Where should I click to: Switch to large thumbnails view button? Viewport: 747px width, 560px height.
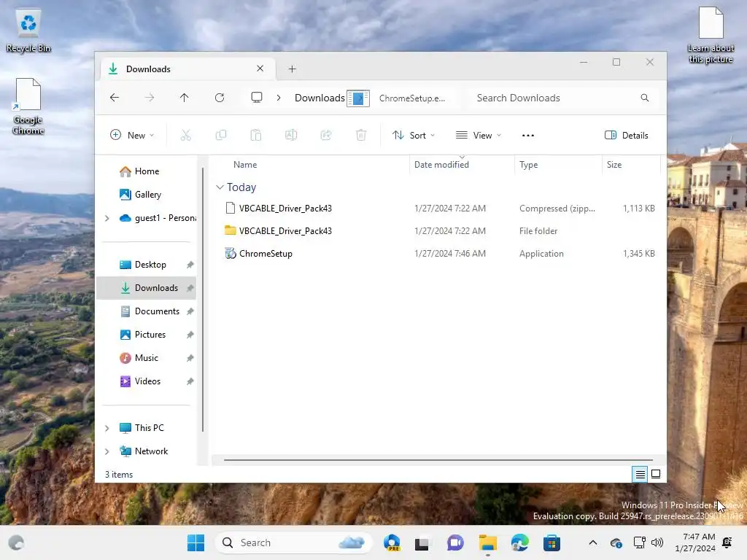(x=656, y=474)
